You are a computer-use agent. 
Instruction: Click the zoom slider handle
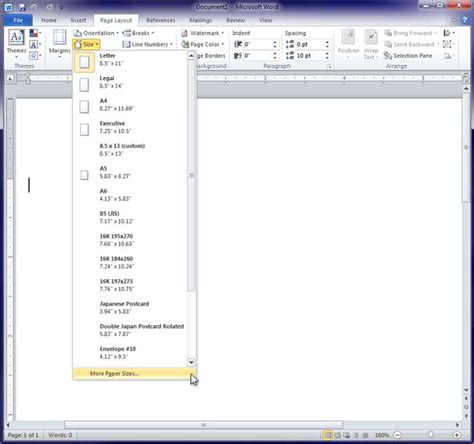pos(431,435)
